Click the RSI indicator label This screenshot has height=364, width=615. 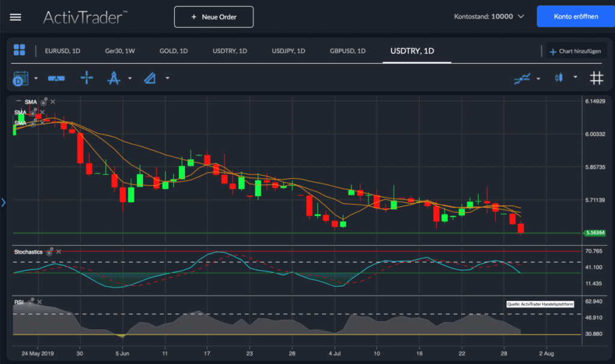coord(19,302)
